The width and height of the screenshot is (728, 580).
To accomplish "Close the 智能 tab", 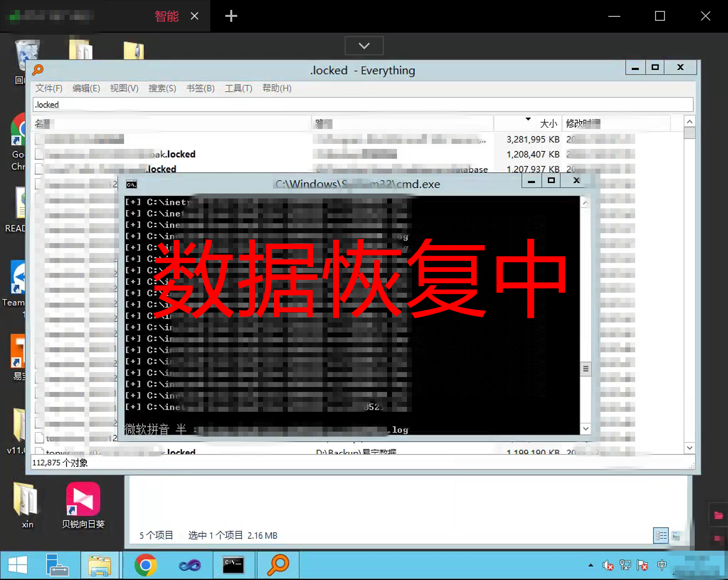I will [195, 16].
